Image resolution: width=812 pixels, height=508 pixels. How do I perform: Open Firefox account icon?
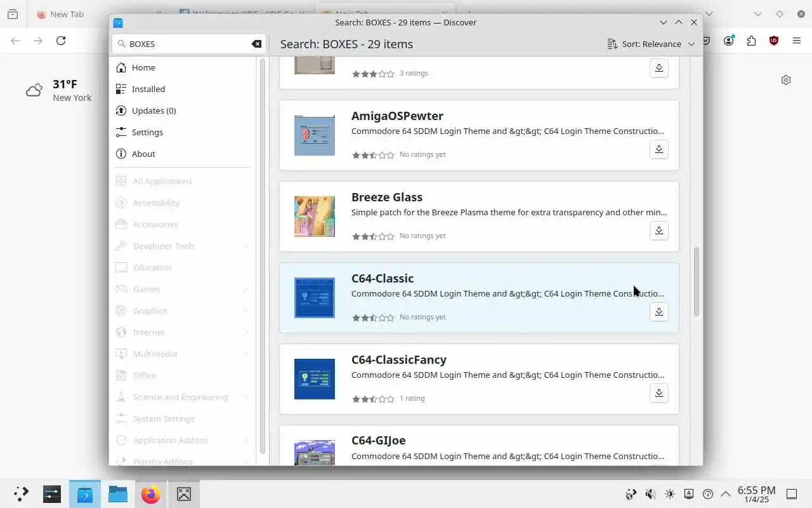729,41
